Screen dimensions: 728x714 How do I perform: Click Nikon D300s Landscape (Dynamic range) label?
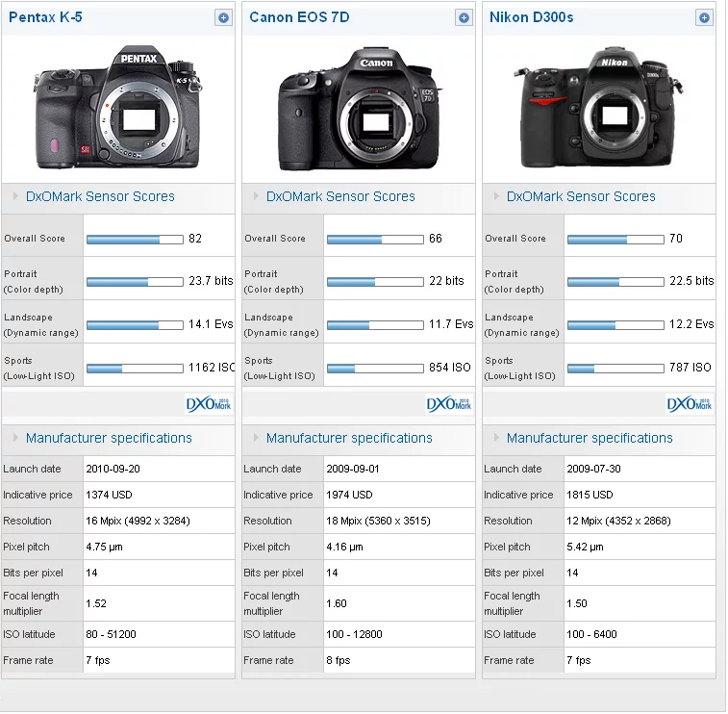point(521,325)
